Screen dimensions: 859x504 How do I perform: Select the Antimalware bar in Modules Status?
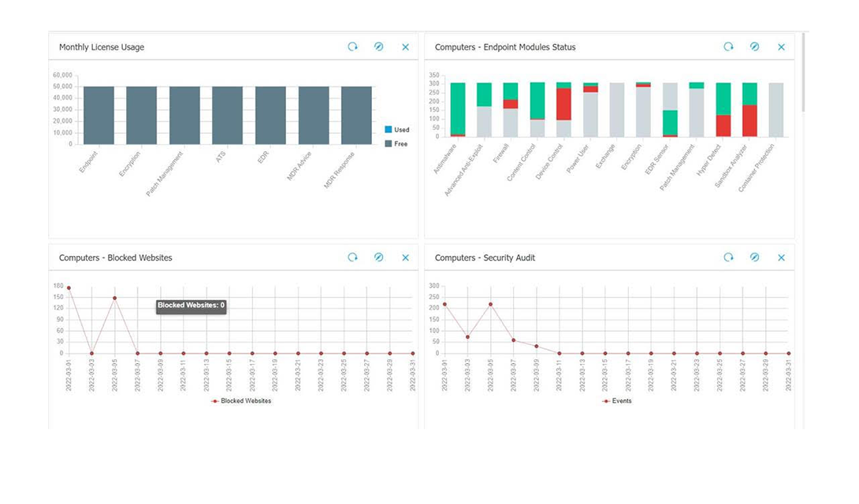coord(458,109)
